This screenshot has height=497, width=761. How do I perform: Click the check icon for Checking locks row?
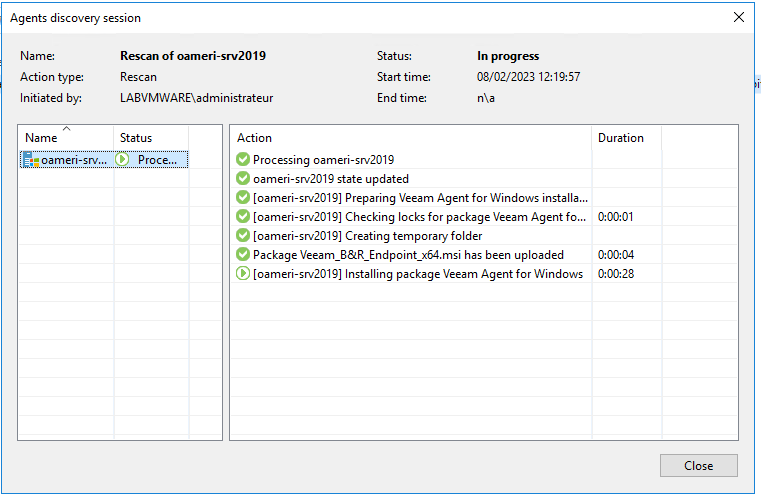click(x=243, y=216)
